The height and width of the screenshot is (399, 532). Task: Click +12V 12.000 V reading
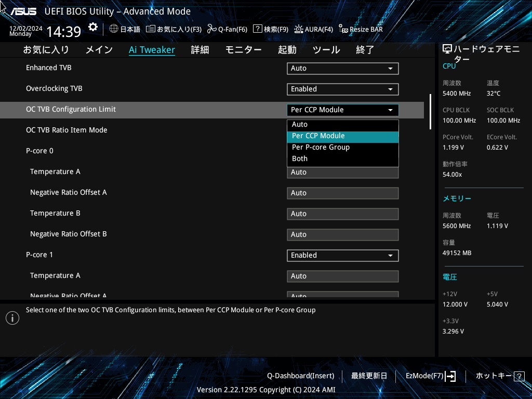pos(455,304)
